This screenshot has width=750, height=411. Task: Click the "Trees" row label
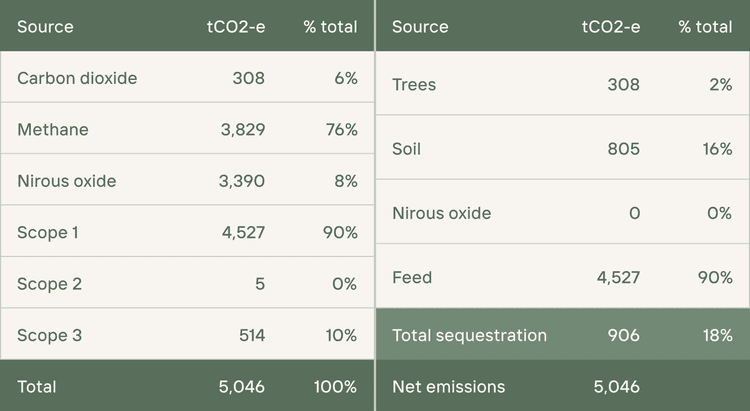pyautogui.click(x=414, y=85)
